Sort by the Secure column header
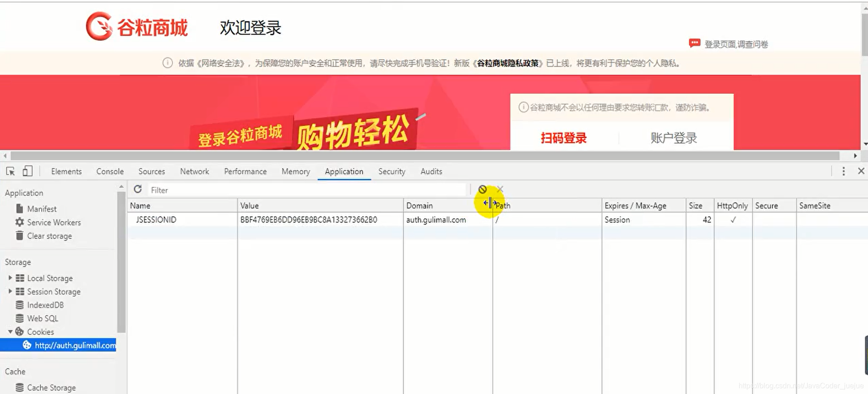The image size is (868, 394). (x=774, y=206)
